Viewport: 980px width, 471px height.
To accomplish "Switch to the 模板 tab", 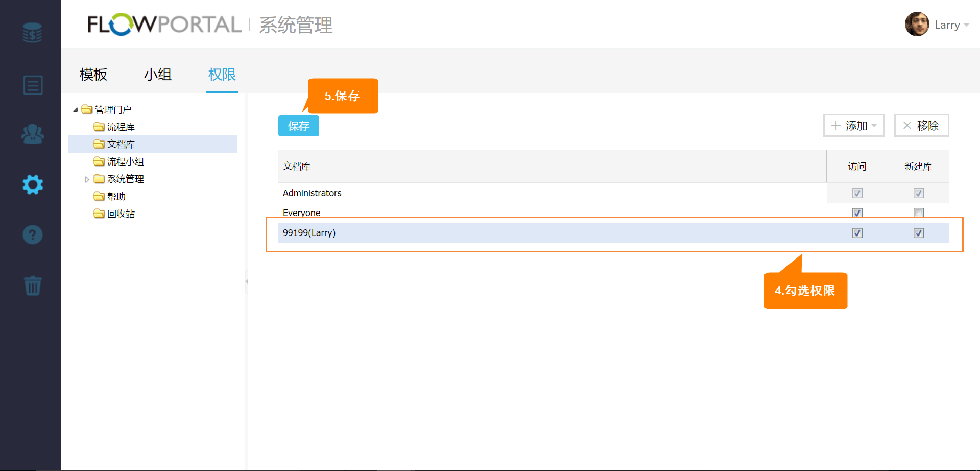I will click(x=93, y=75).
